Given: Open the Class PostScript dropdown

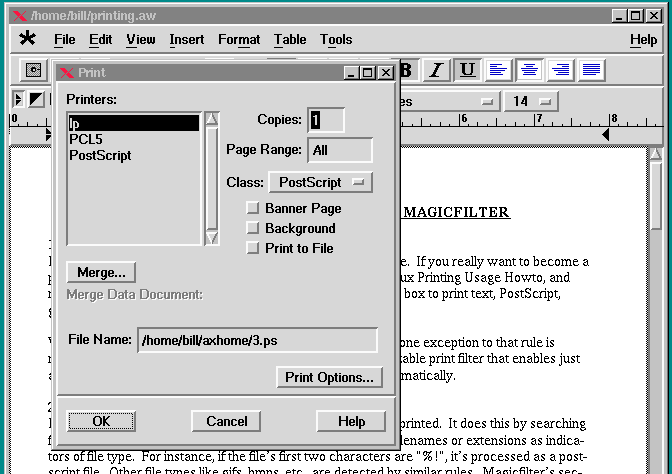Looking at the screenshot, I should pos(320,182).
